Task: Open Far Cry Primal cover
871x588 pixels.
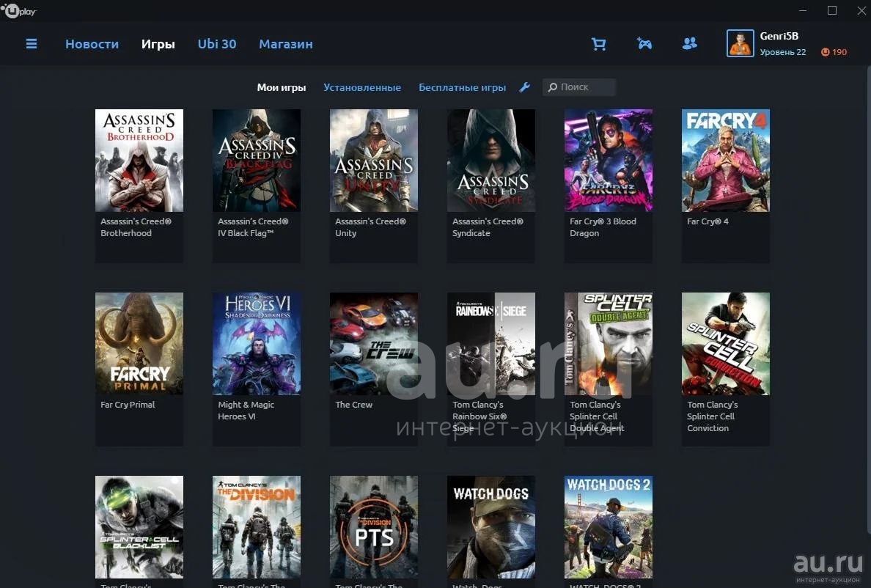Action: pyautogui.click(x=139, y=344)
